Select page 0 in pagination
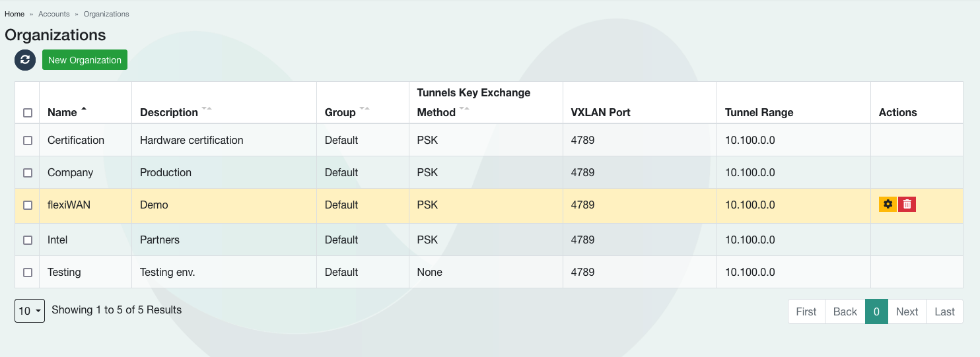The image size is (980, 357). tap(876, 311)
